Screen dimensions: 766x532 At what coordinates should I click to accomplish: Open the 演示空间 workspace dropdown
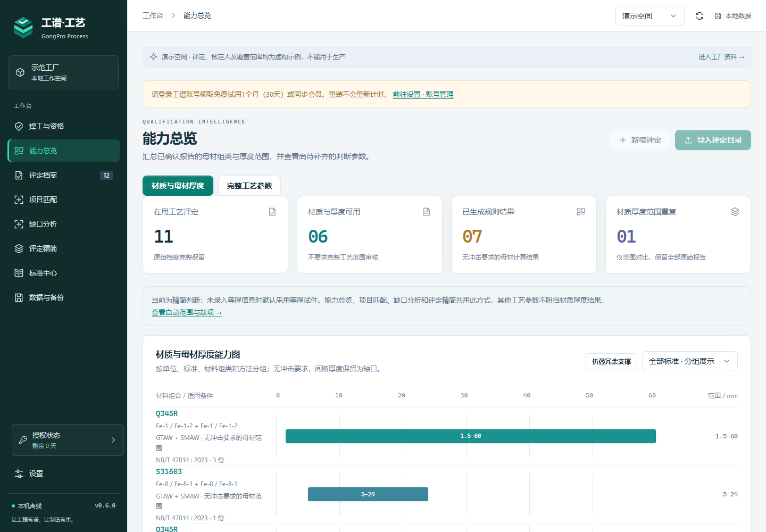pos(650,16)
